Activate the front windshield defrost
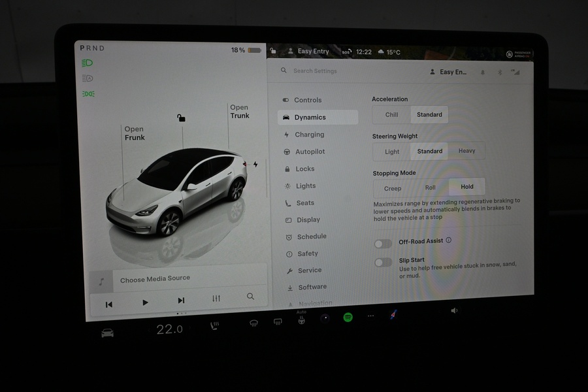 (x=253, y=323)
